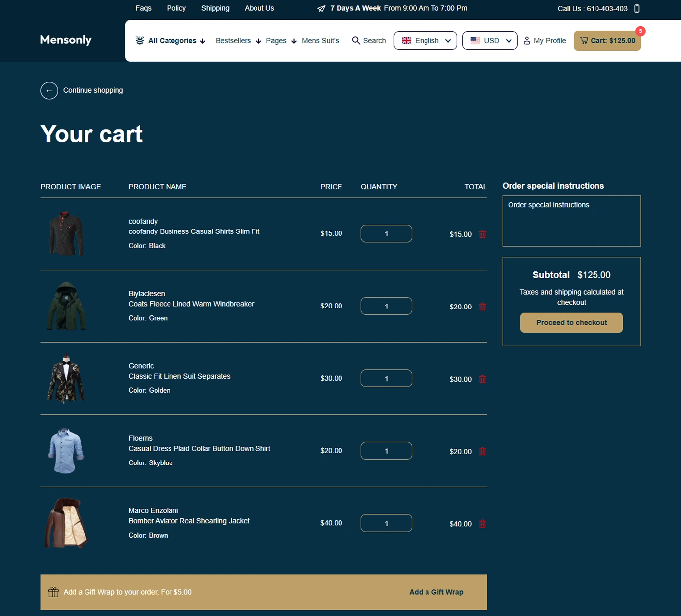The height and width of the screenshot is (616, 681).
Task: Open the Policy page
Action: pyautogui.click(x=176, y=8)
